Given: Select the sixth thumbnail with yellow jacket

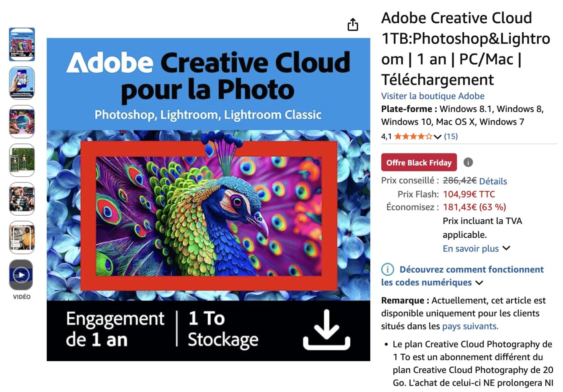Looking at the screenshot, I should 22,237.
